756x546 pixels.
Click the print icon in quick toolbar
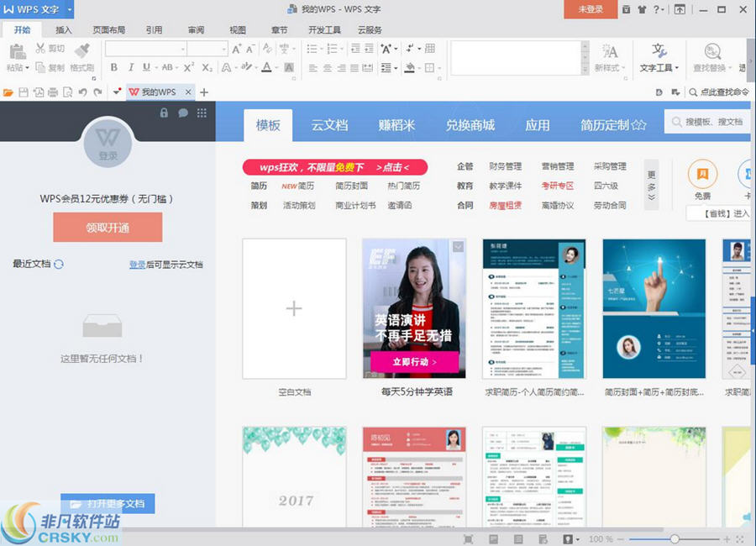tap(53, 92)
